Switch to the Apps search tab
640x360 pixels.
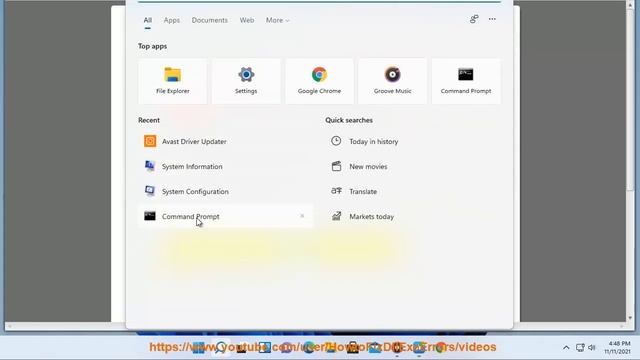[172, 20]
